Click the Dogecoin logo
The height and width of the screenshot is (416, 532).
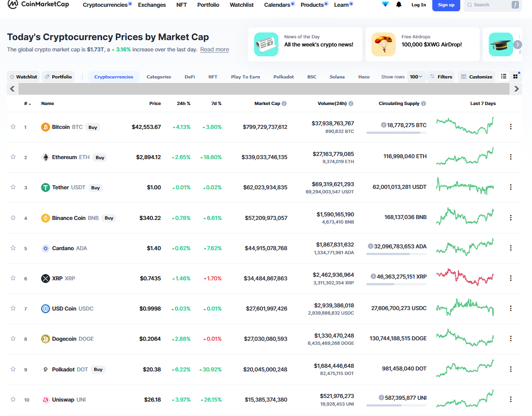[45, 339]
